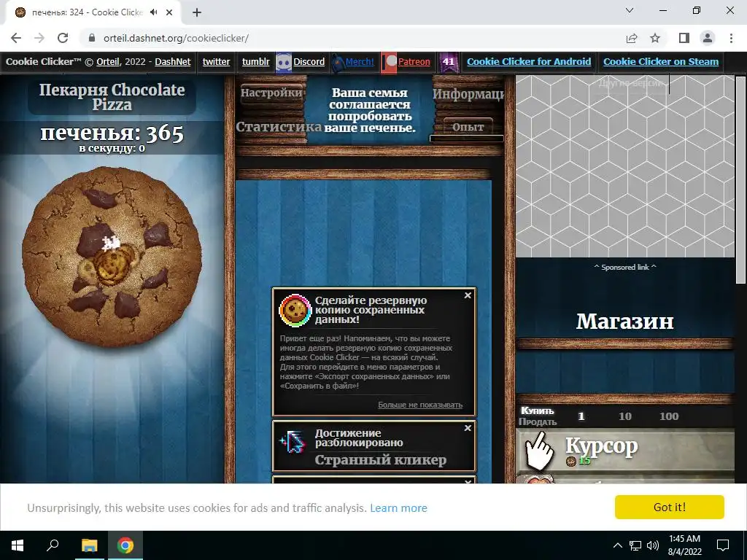This screenshot has height=560, width=747.
Task: Switch store mode to Купить
Action: tap(538, 411)
